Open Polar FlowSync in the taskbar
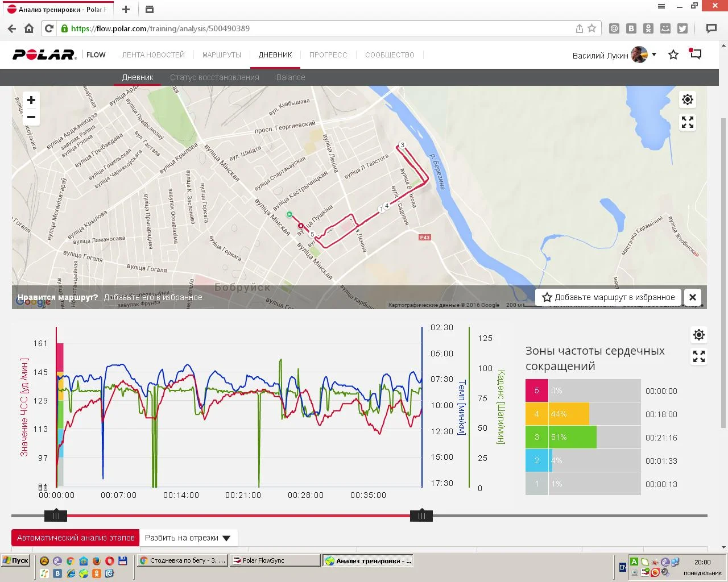The height and width of the screenshot is (582, 728). point(276,560)
